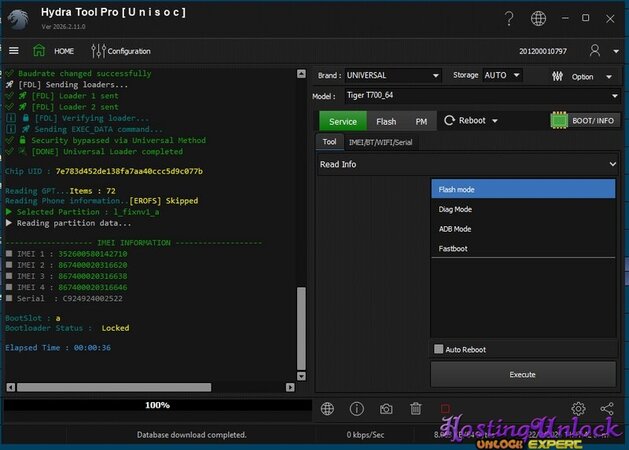The height and width of the screenshot is (450, 629).
Task: Click the trash icon to clear log
Action: (x=416, y=408)
